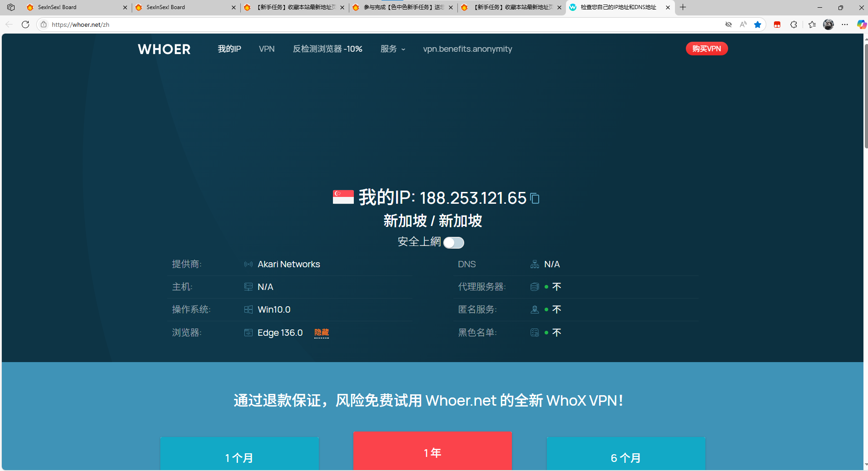Click the anonymizer person icon

535,309
